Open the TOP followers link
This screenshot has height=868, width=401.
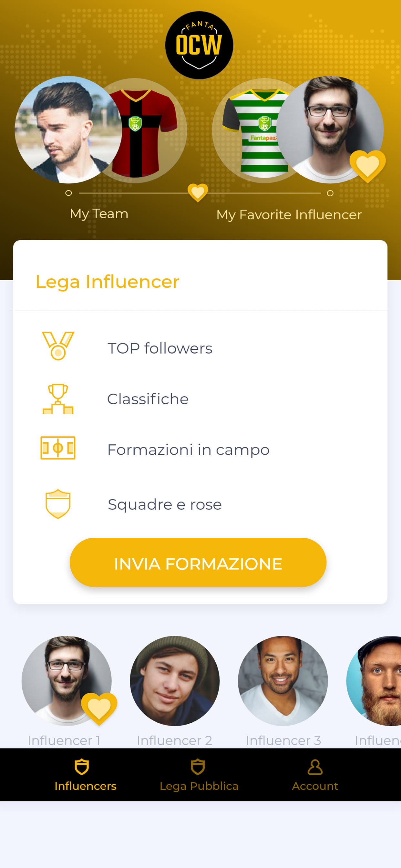(x=160, y=348)
